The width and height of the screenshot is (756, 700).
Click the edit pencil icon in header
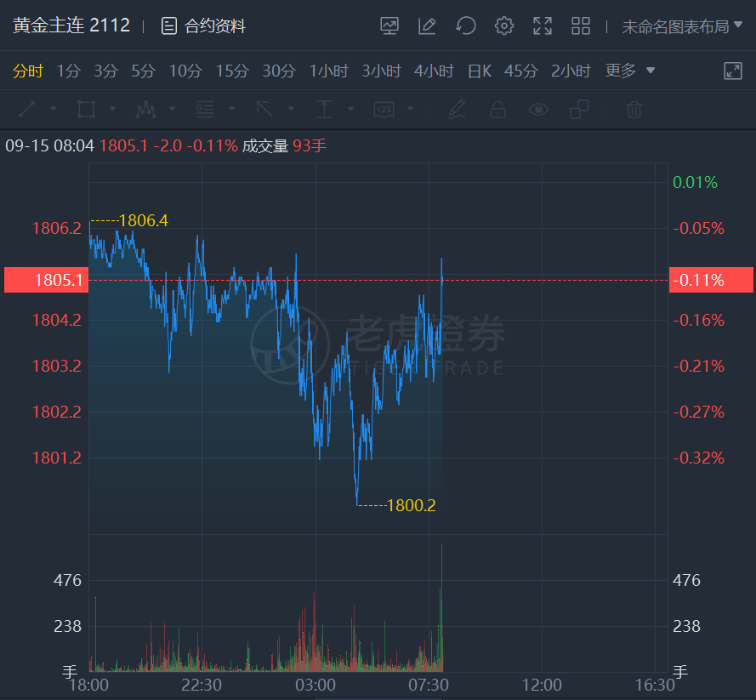[x=427, y=26]
